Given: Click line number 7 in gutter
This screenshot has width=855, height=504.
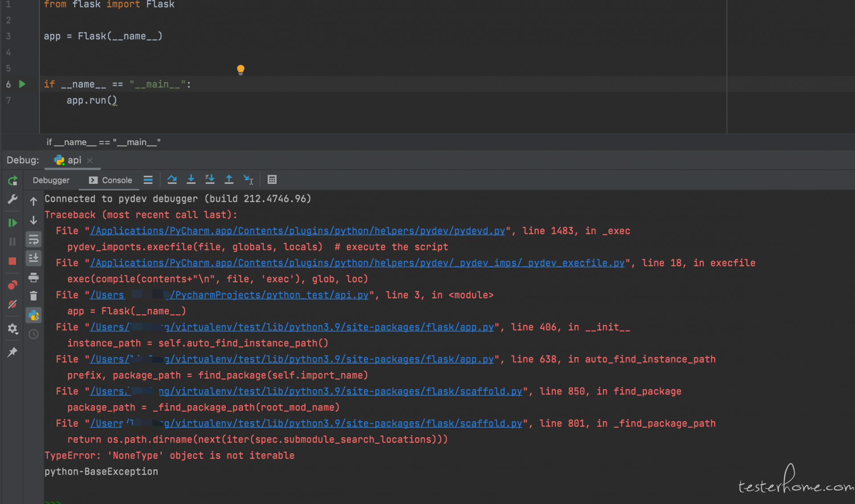Looking at the screenshot, I should 8,100.
